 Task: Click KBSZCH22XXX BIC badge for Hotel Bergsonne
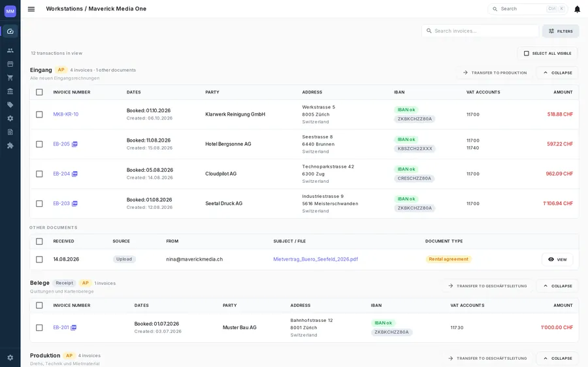point(415,148)
